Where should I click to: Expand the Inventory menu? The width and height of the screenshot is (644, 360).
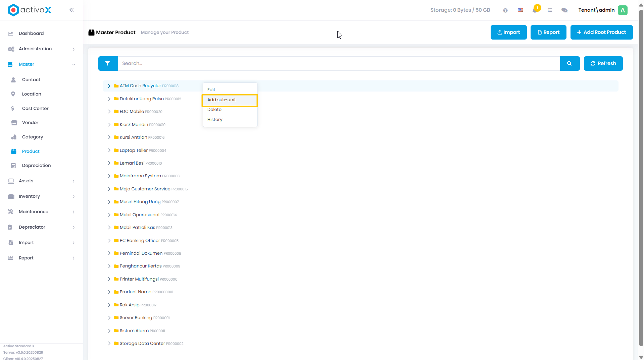pos(42,196)
